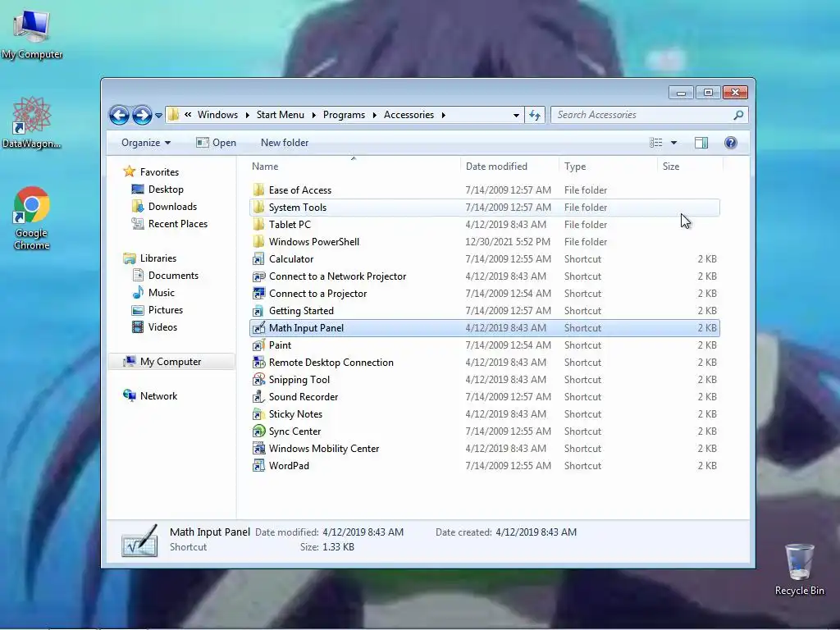Viewport: 840px width, 630px height.
Task: Open Google Chrome desktop shortcut
Action: pyautogui.click(x=32, y=218)
